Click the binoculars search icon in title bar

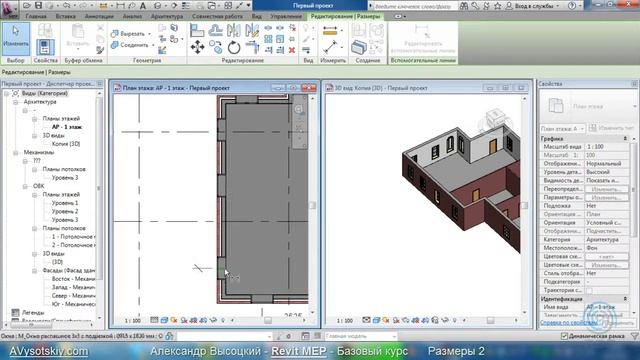[x=464, y=6]
